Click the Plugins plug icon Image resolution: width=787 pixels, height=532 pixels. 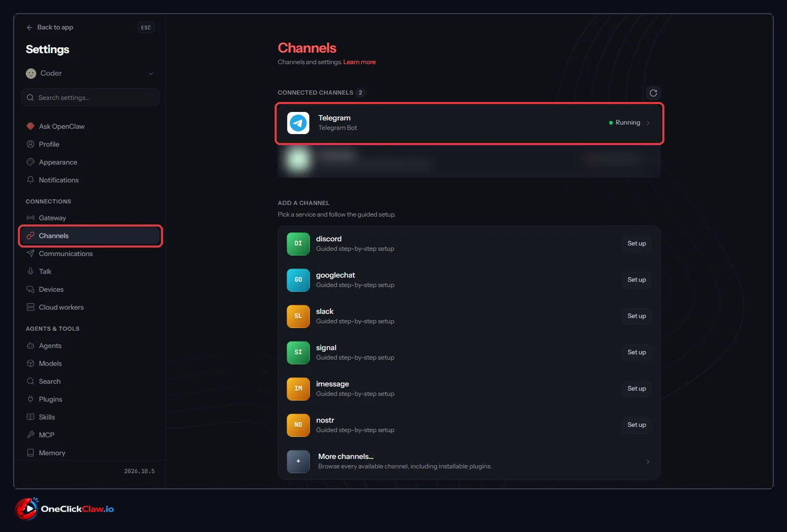[x=31, y=399]
